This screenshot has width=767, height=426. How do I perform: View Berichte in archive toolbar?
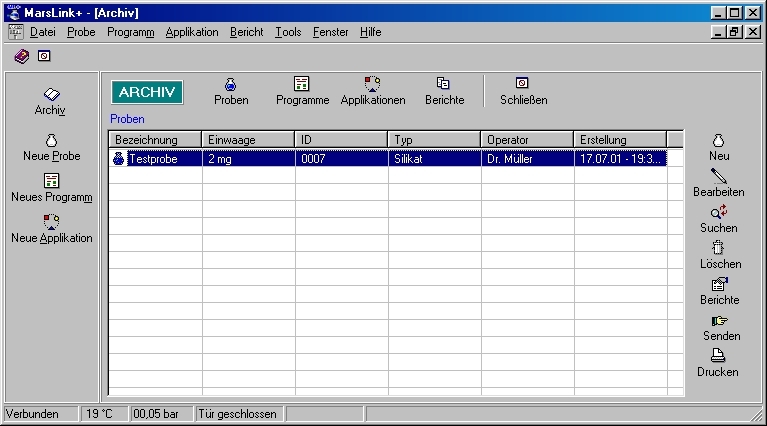click(x=444, y=85)
